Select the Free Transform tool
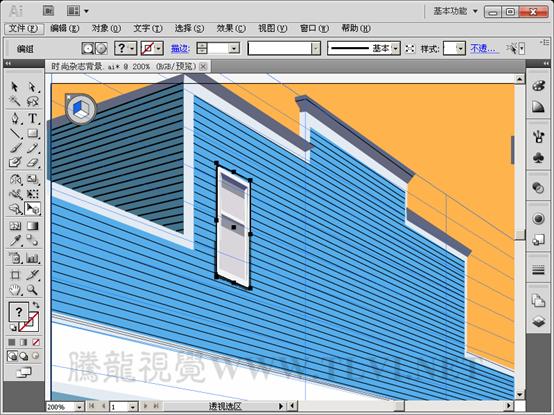 (x=32, y=194)
